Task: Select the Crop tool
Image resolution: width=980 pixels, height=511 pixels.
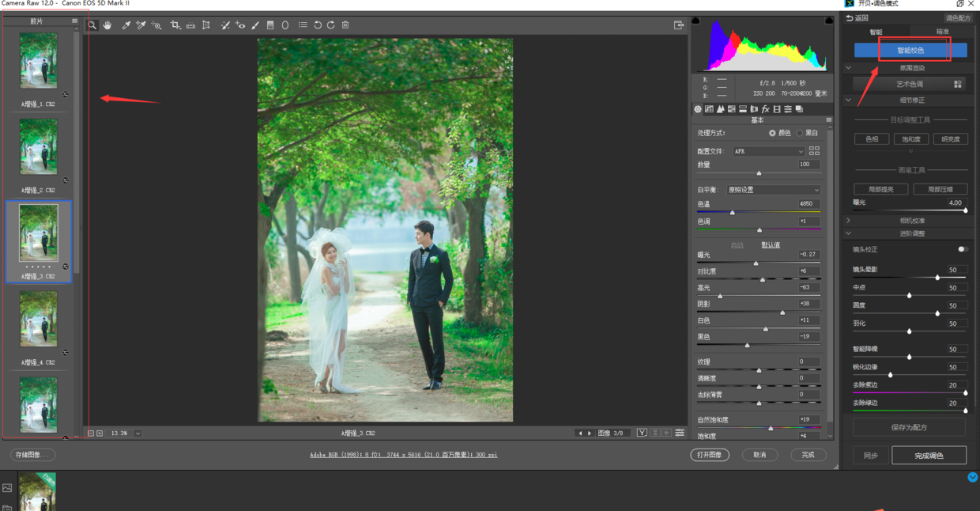Action: click(x=175, y=25)
